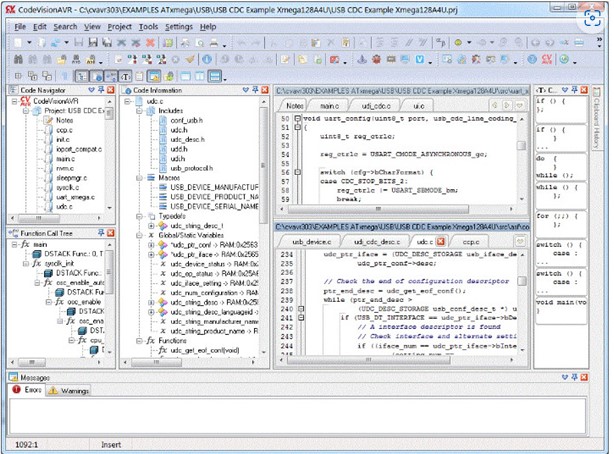
Task: Click toolbar overflow chevron at far right
Action: click(x=599, y=42)
